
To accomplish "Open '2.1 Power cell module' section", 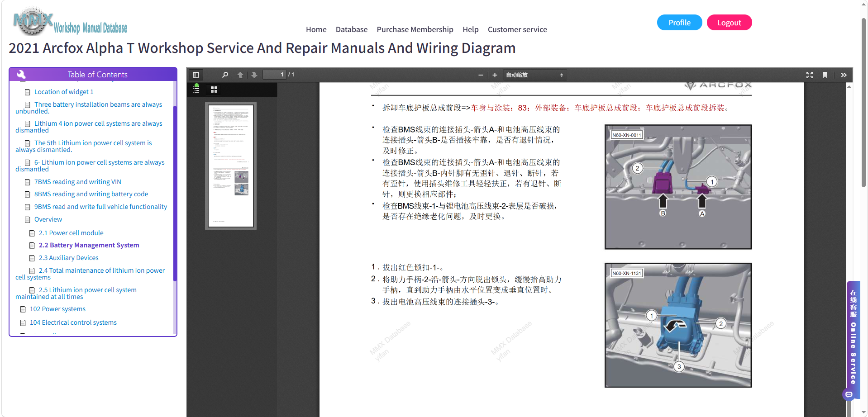I will click(x=71, y=233).
